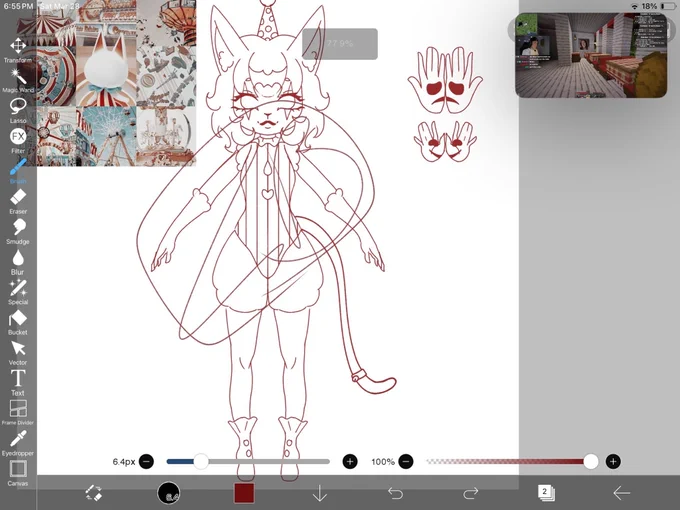
Task: Tap the 100% opacity value
Action: [x=382, y=462]
